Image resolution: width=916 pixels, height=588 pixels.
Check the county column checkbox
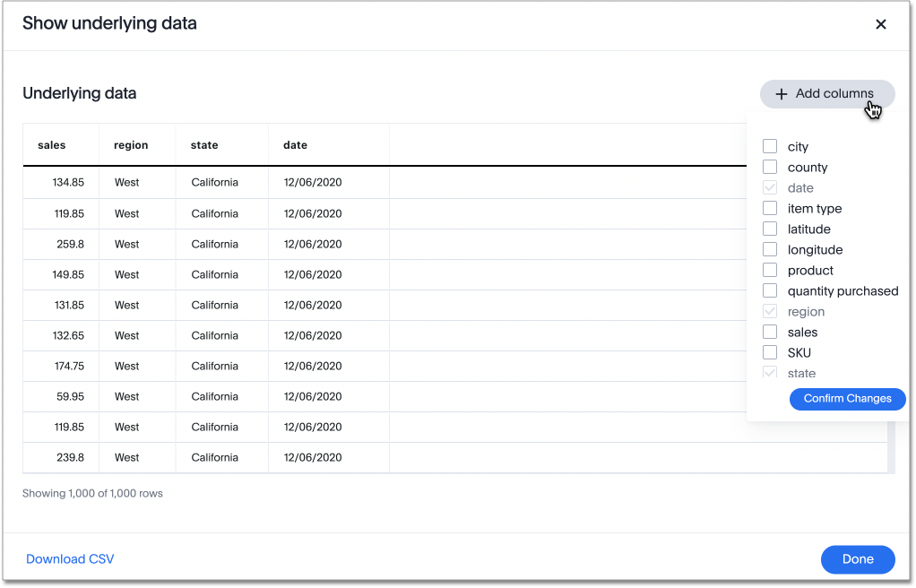coord(769,167)
